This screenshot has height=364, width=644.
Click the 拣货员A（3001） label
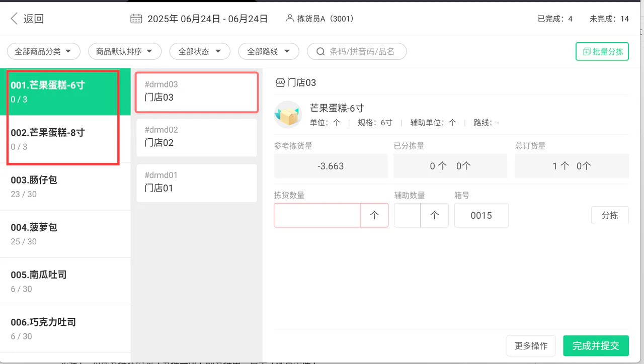[326, 19]
